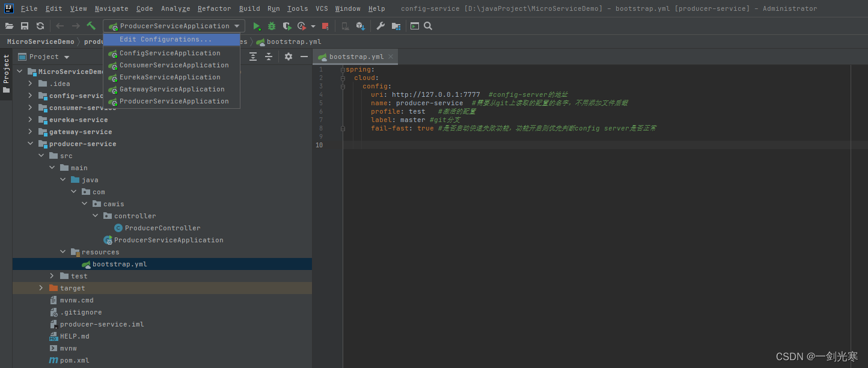Close the bootstrap.yml editor tab

pos(391,57)
